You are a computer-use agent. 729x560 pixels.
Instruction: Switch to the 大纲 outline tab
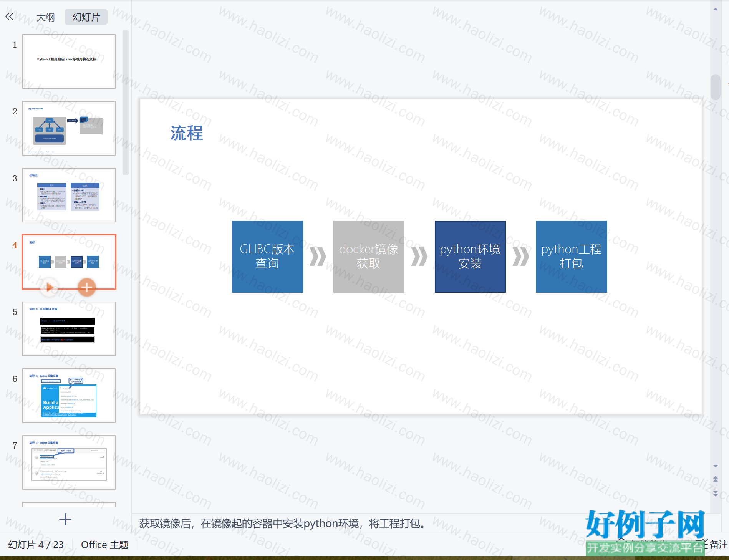tap(45, 17)
